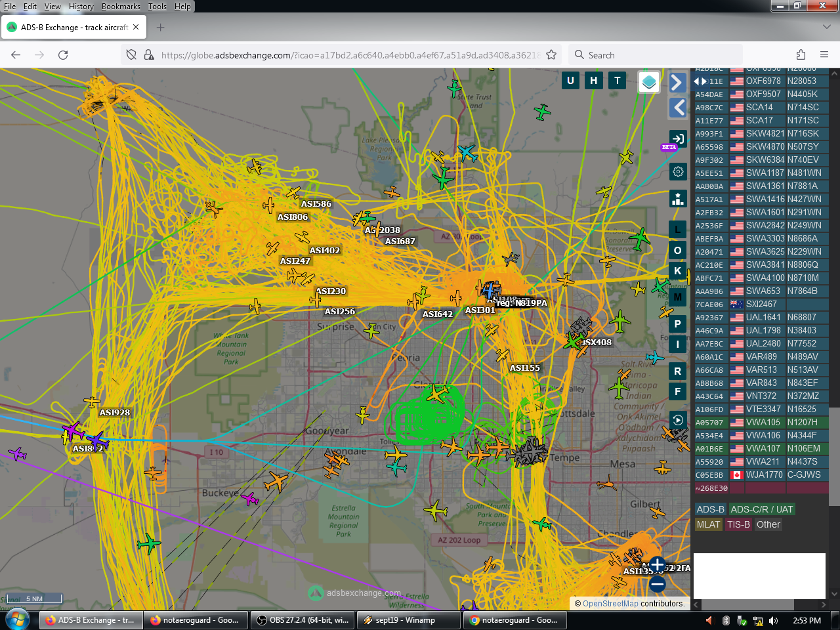
Task: Switch to OBS 27.2.4 in taskbar
Action: click(x=303, y=620)
